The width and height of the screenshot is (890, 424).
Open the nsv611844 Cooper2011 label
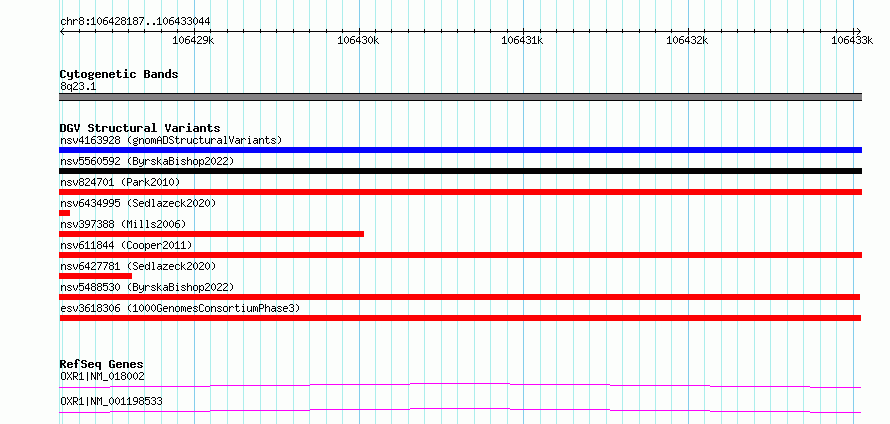coord(126,245)
